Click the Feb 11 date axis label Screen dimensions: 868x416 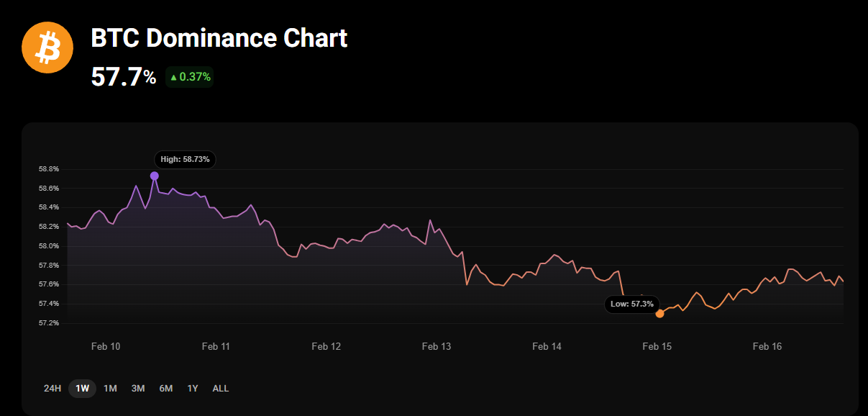(216, 347)
